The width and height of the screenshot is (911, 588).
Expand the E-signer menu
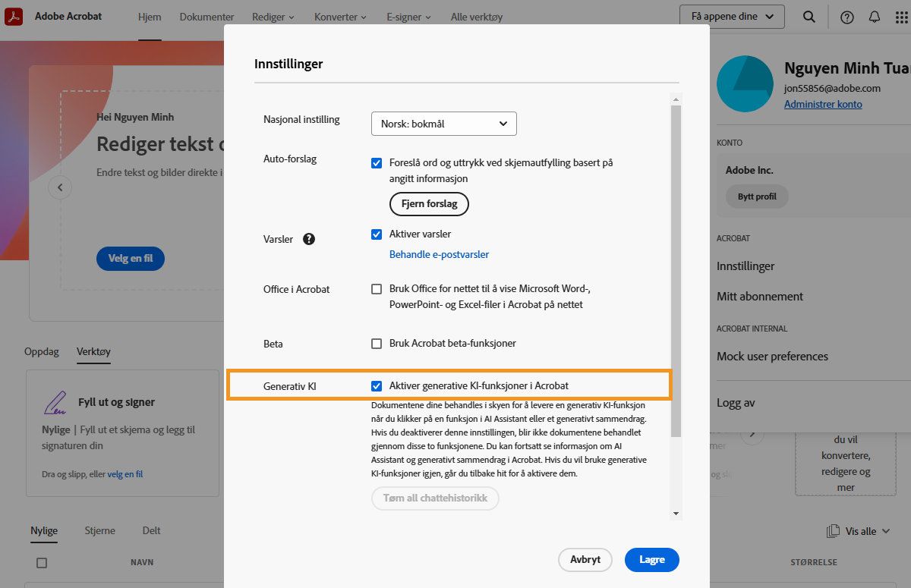(x=408, y=17)
